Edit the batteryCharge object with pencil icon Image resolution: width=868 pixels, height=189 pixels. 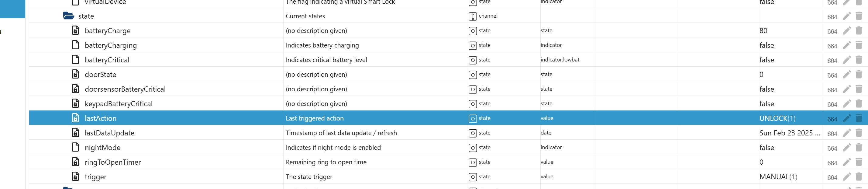pyautogui.click(x=846, y=31)
